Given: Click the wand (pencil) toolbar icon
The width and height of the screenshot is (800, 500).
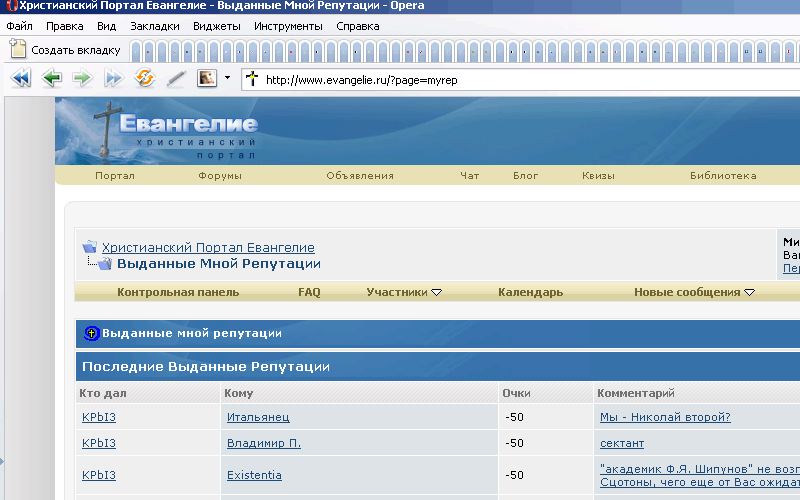Looking at the screenshot, I should point(176,78).
